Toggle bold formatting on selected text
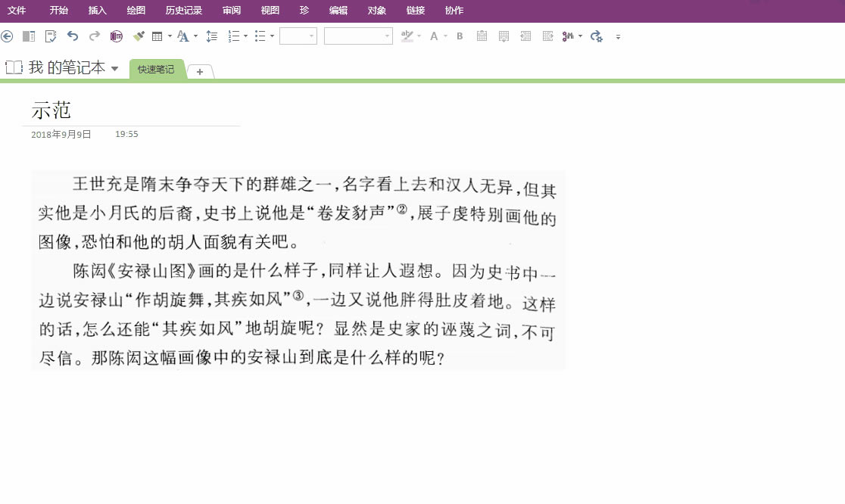The height and width of the screenshot is (504, 845). [459, 36]
